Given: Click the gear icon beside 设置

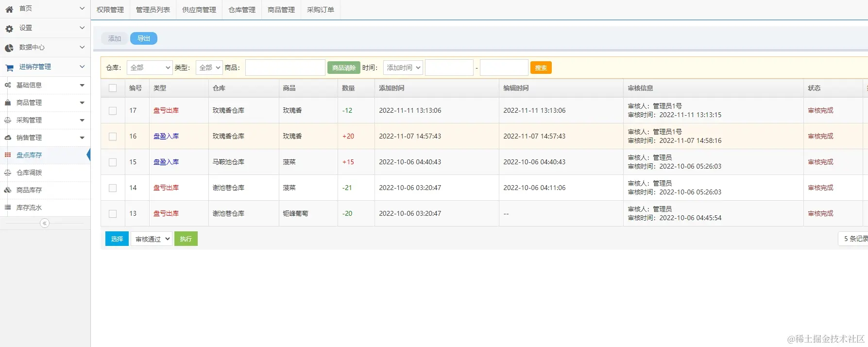Looking at the screenshot, I should point(9,28).
